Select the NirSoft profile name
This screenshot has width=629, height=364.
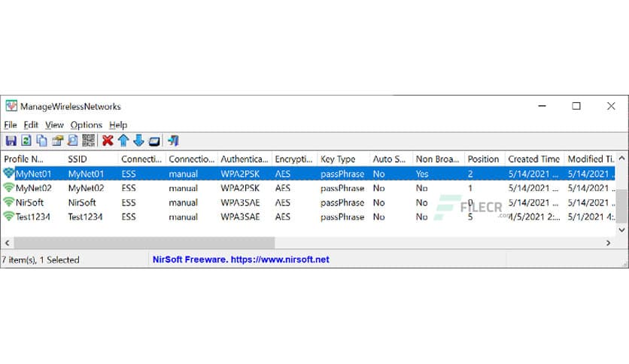(29, 202)
